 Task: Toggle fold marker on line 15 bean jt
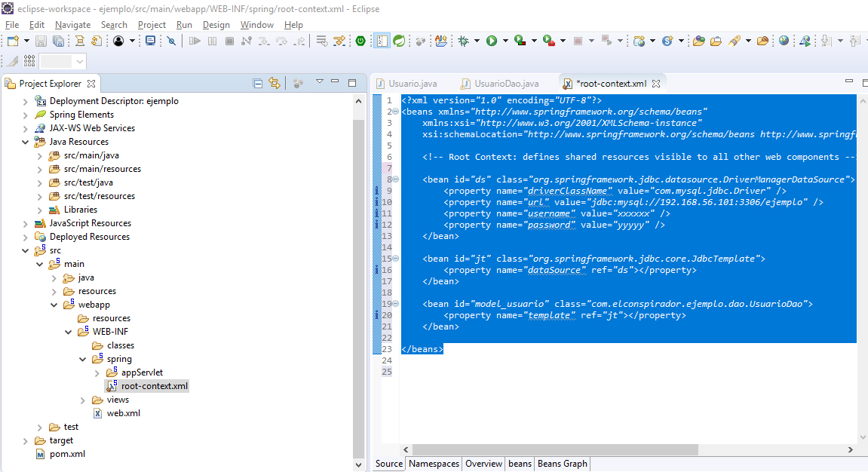pyautogui.click(x=395, y=259)
